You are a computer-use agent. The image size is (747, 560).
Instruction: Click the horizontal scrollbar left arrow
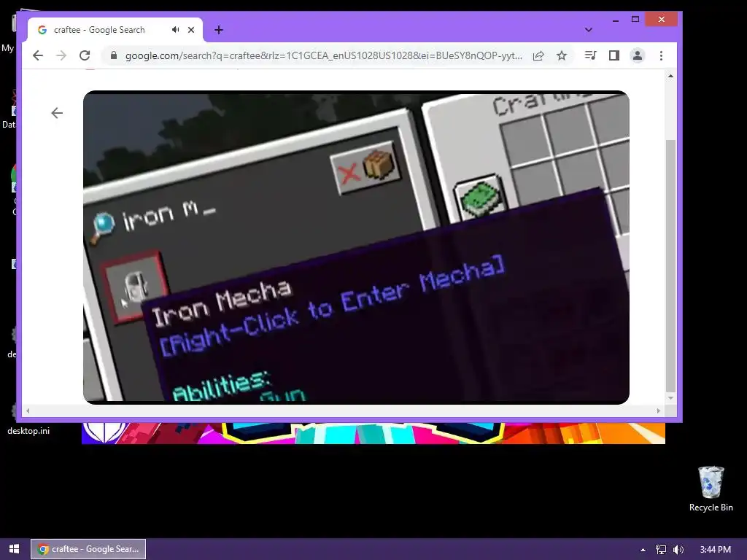coord(28,411)
